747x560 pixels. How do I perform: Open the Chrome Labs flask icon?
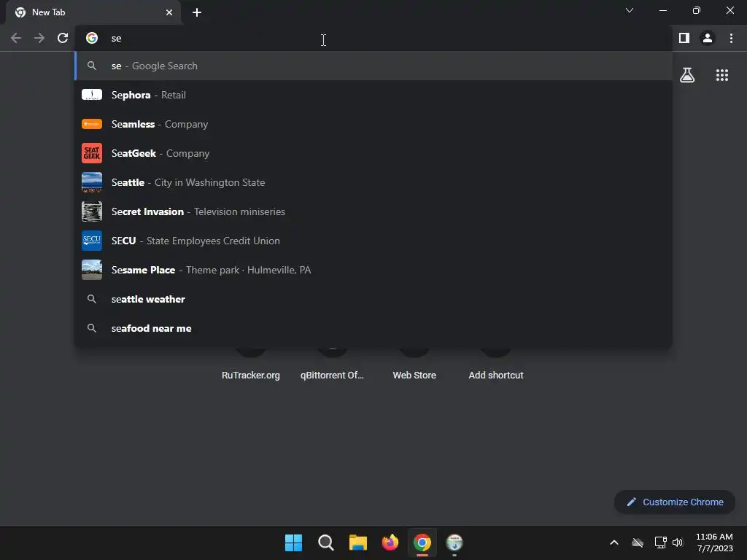coord(687,75)
